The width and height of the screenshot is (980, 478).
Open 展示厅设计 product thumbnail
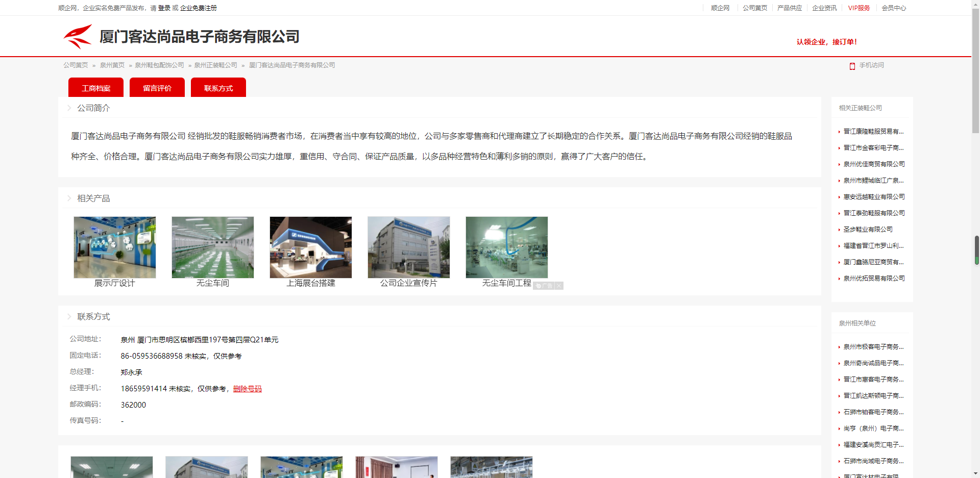pyautogui.click(x=115, y=247)
